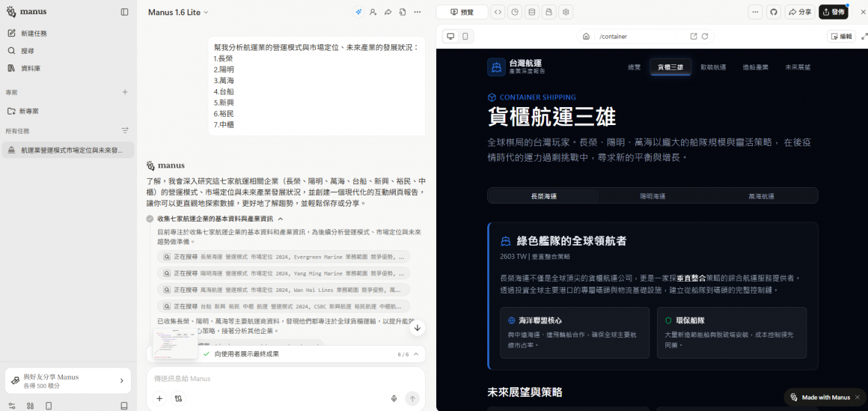The height and width of the screenshot is (411, 868).
Task: Open the apps grid icon at the sidebar bottom
Action: point(30,406)
